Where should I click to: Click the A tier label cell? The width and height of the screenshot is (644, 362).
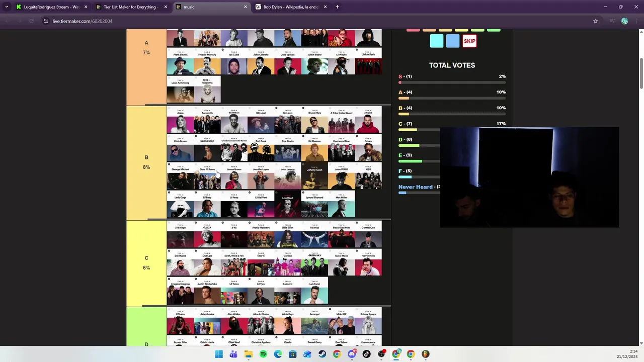pyautogui.click(x=146, y=67)
